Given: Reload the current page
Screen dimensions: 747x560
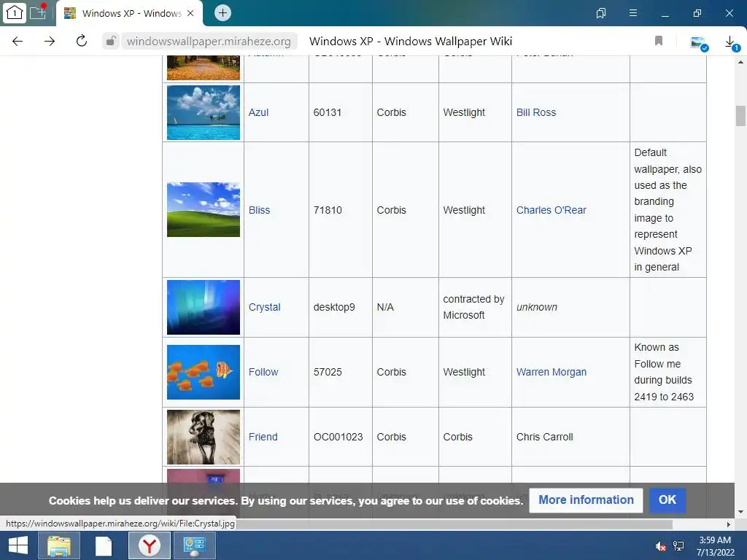Looking at the screenshot, I should (x=82, y=41).
